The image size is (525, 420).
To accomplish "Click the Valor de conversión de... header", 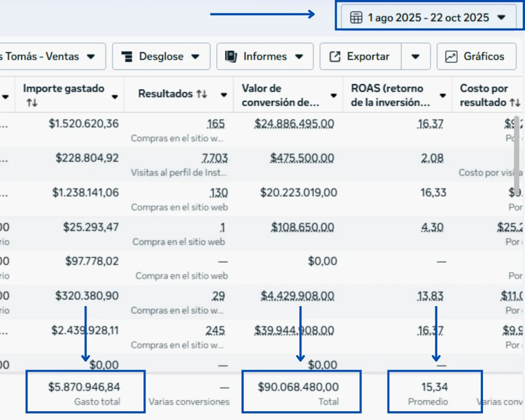I will [x=280, y=95].
